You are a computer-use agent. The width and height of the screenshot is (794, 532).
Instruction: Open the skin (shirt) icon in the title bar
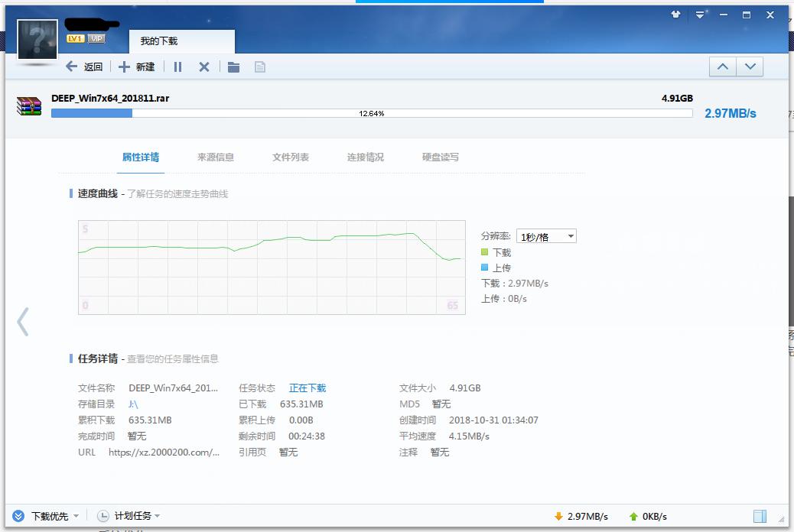click(x=675, y=15)
